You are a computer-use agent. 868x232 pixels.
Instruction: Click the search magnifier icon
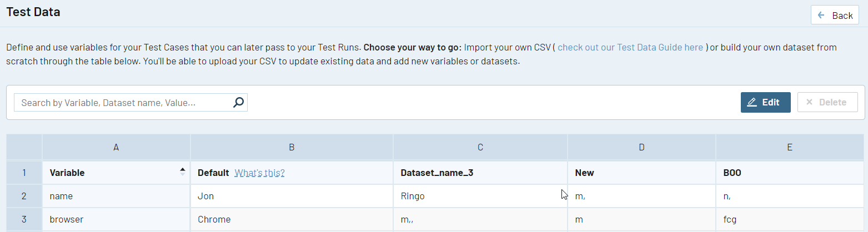click(238, 102)
